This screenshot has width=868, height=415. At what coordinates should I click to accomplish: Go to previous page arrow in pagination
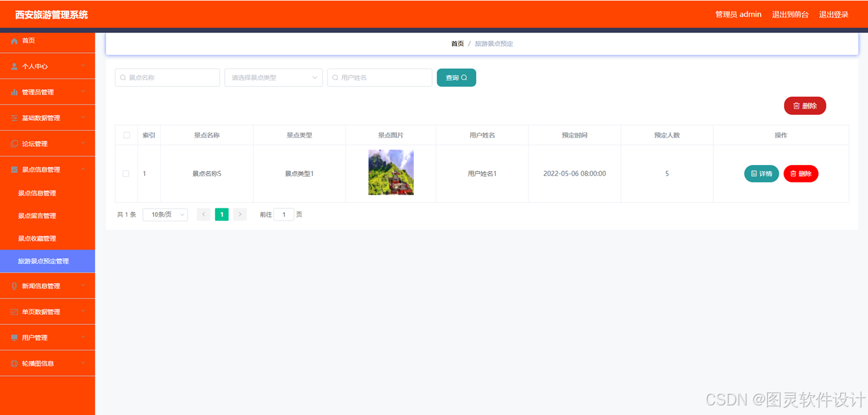204,214
